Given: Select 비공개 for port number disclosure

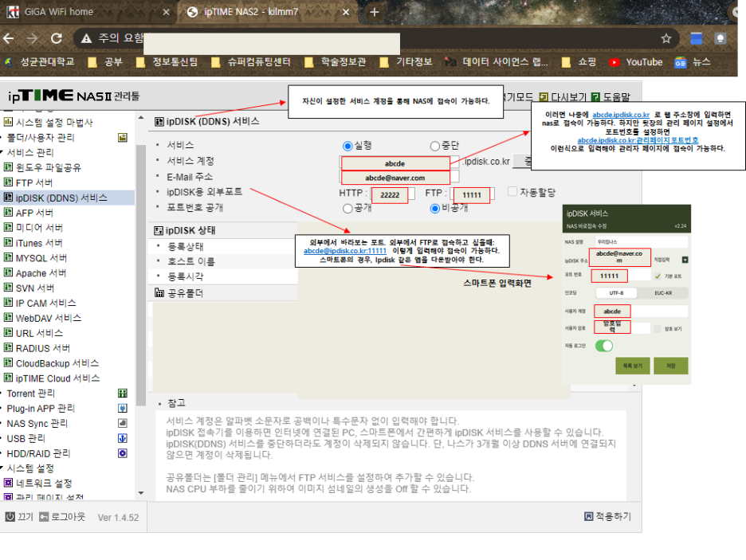Looking at the screenshot, I should (434, 208).
